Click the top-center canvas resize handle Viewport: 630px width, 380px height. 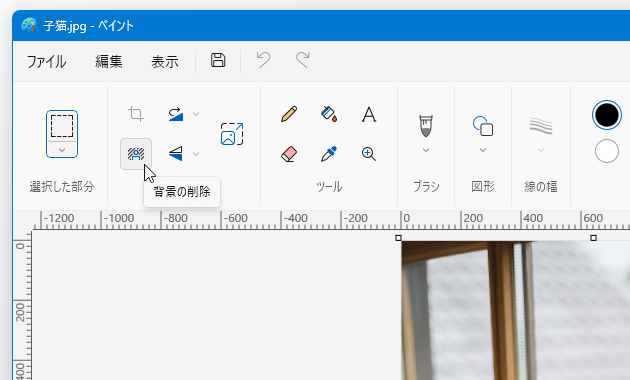[593, 238]
